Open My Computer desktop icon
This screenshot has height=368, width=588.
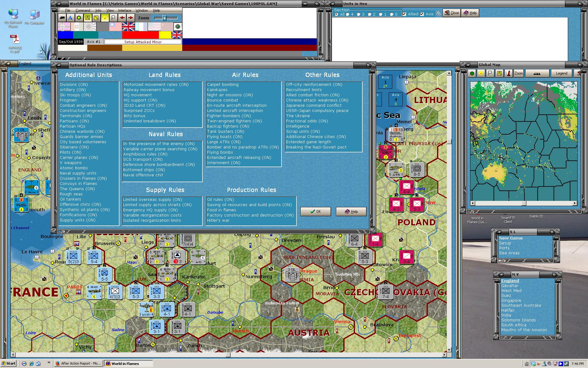pos(34,17)
